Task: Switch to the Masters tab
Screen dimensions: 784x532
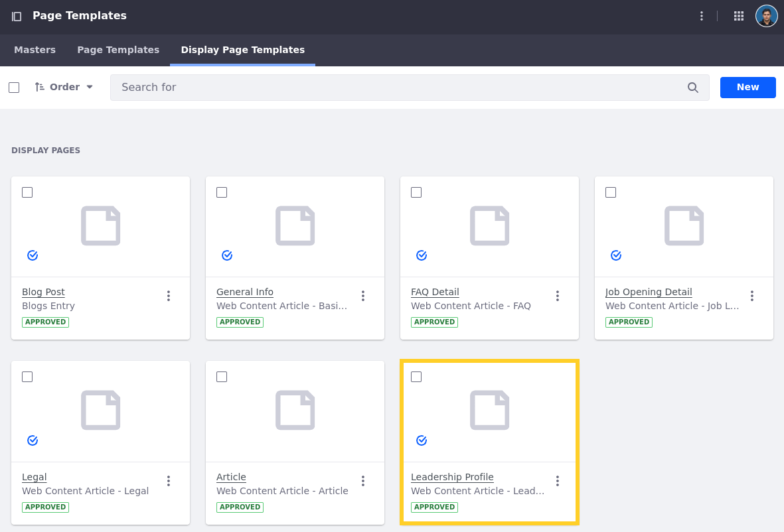Action: point(35,50)
